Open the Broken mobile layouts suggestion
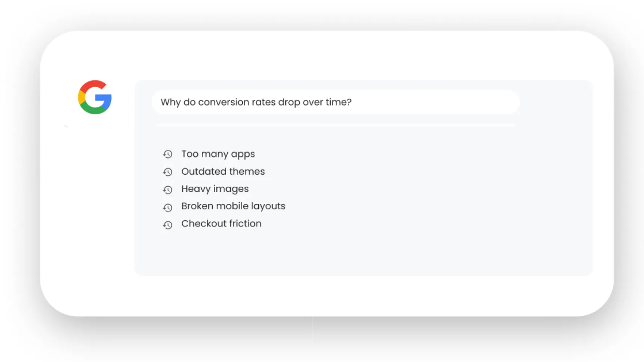Image resolution: width=644 pixels, height=362 pixels. pyautogui.click(x=233, y=206)
